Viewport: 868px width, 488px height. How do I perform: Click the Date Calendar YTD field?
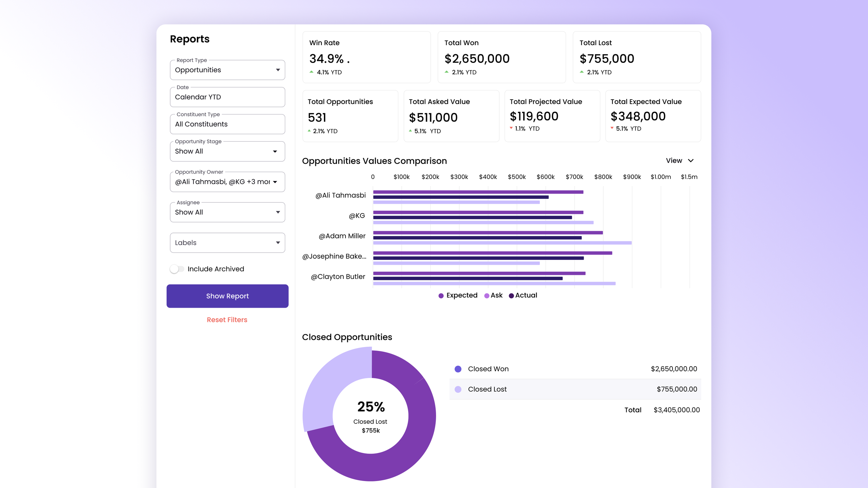click(227, 97)
